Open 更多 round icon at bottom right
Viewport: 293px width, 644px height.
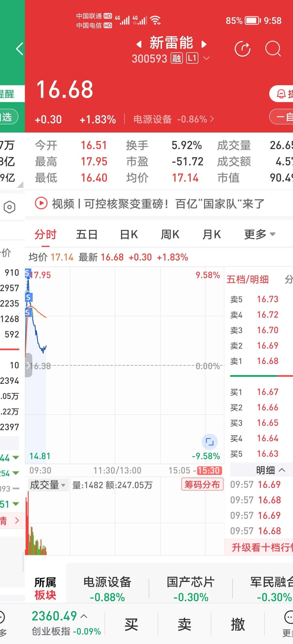click(x=289, y=618)
